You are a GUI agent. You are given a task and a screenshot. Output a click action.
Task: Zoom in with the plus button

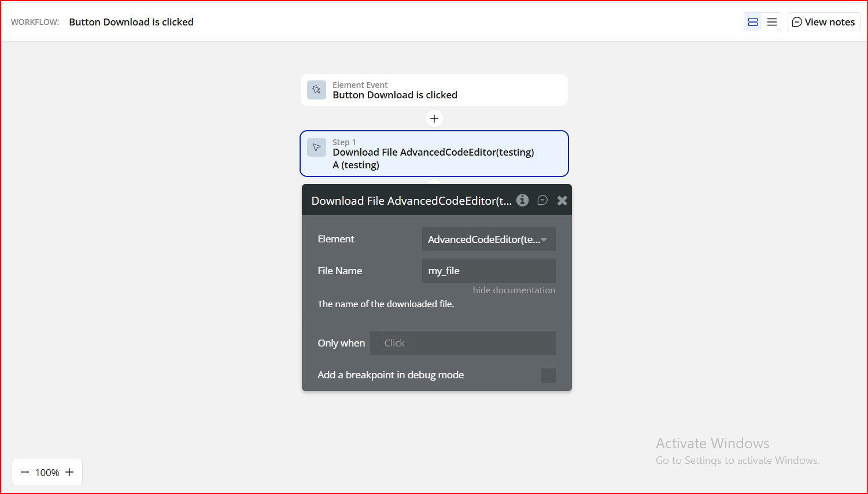pyautogui.click(x=69, y=472)
